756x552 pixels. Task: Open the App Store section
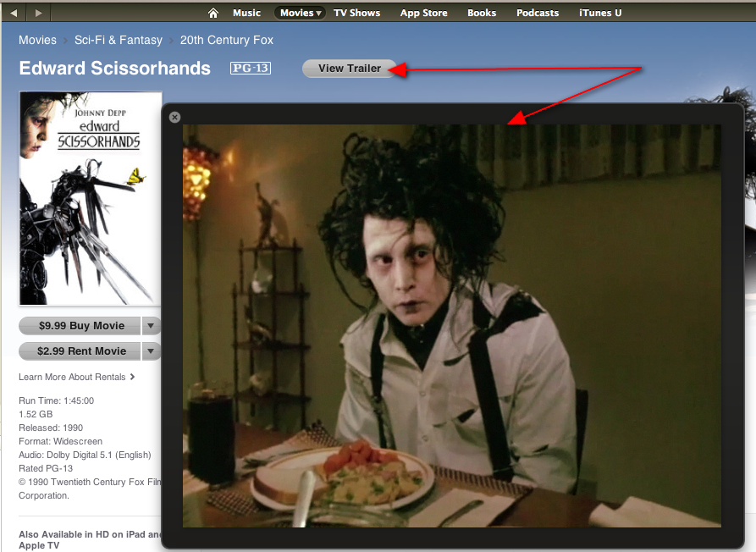424,13
